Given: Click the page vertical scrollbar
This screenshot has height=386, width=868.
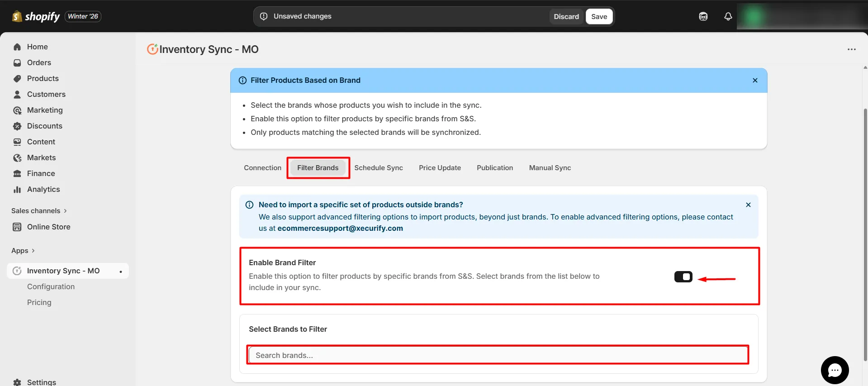Looking at the screenshot, I should 865,234.
